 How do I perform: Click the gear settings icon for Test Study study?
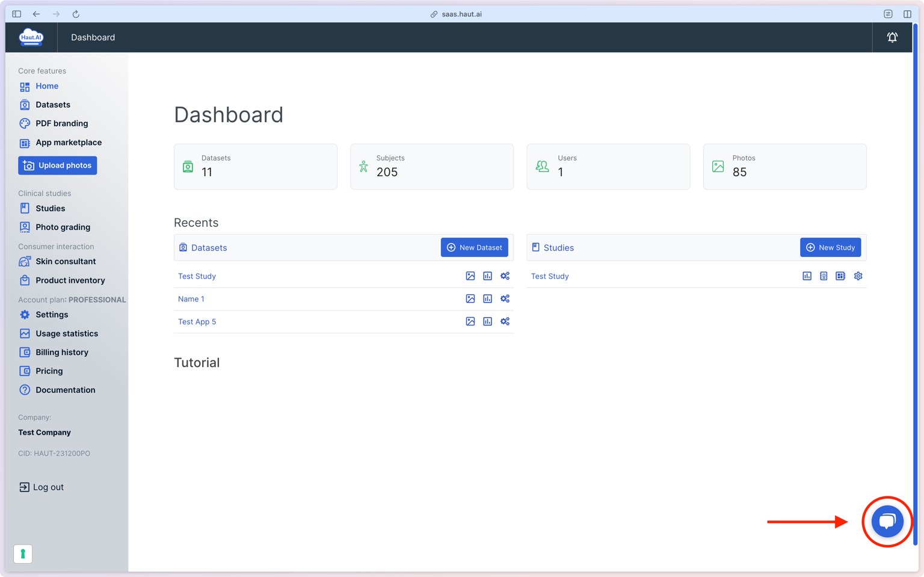pos(858,276)
